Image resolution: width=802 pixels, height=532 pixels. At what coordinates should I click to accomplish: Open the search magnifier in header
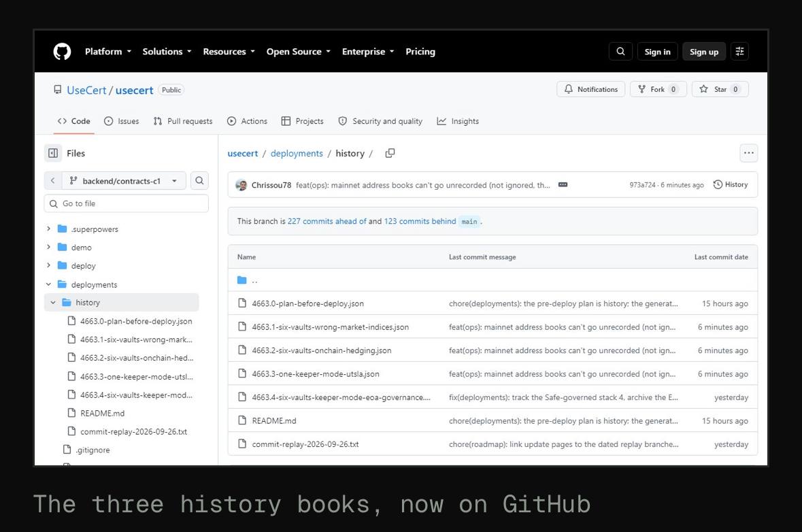coord(620,52)
